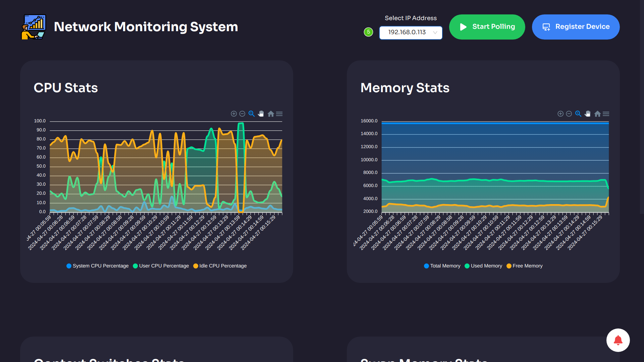Click the Memory Stats heading
The width and height of the screenshot is (644, 362).
point(405,88)
